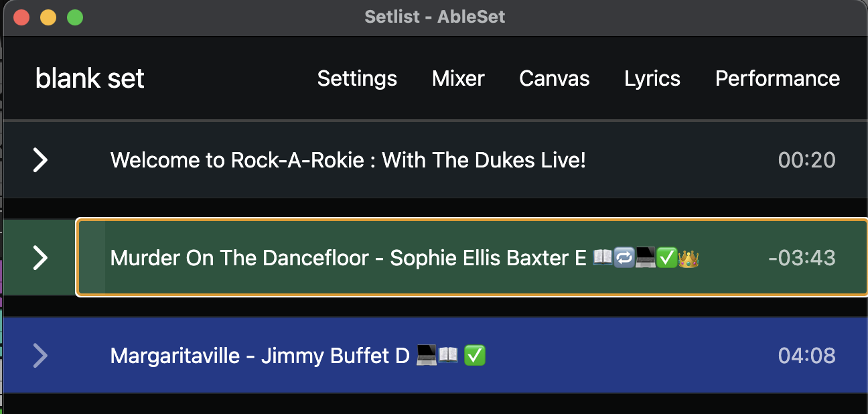Open the Canvas view
868x414 pixels.
pos(554,78)
